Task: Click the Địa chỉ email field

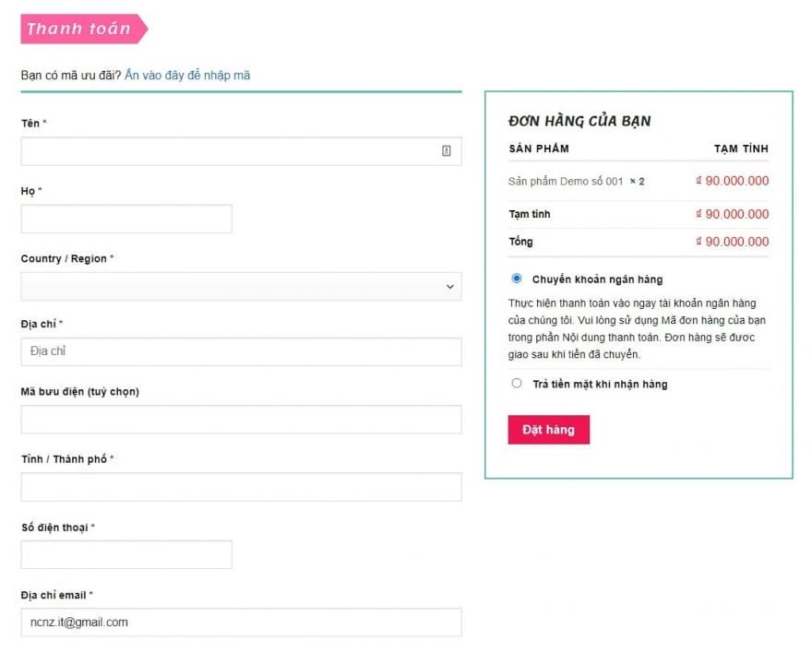Action: point(242,623)
